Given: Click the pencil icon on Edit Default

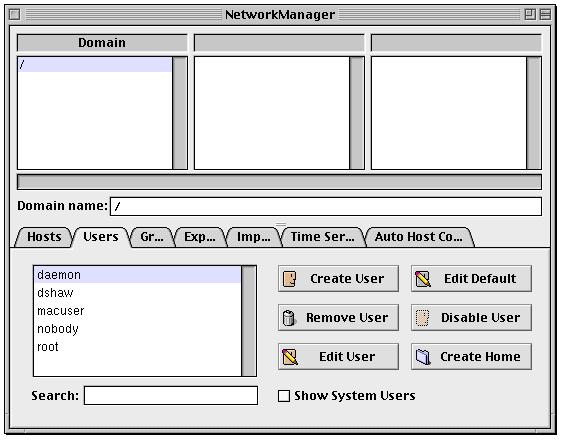Looking at the screenshot, I should 423,279.
